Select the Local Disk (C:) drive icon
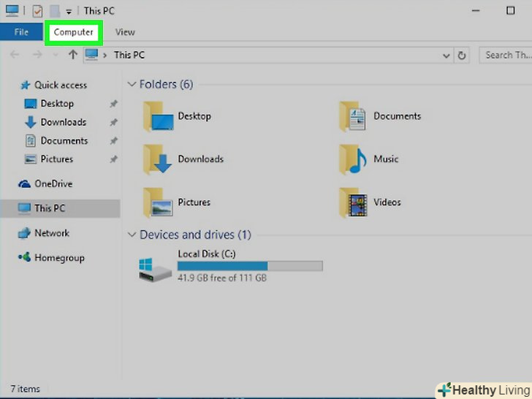Image resolution: width=532 pixels, height=399 pixels. [x=155, y=270]
